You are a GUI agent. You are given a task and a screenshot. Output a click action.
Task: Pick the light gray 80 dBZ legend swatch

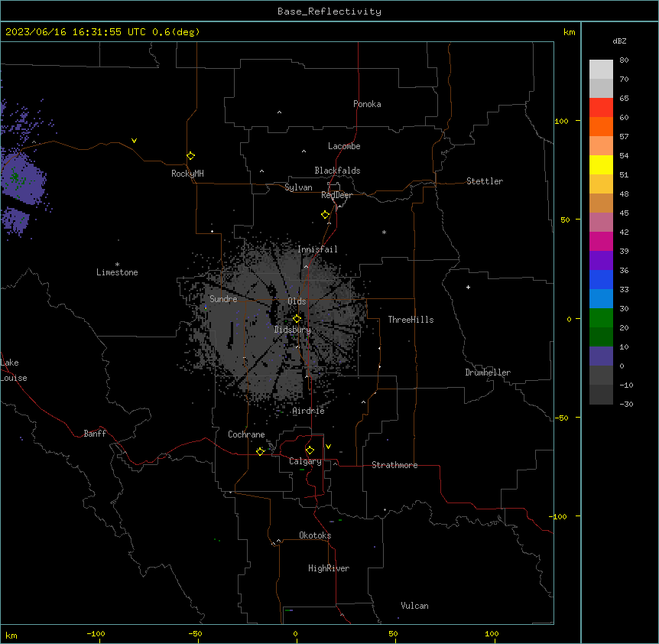pos(601,70)
